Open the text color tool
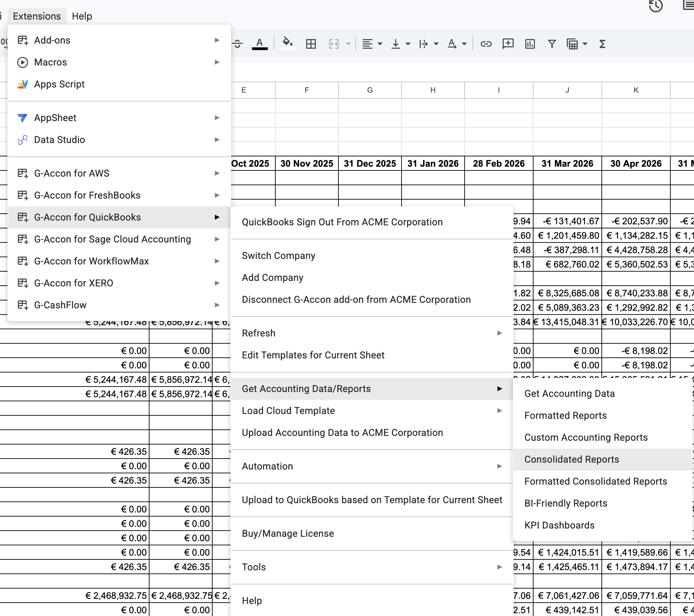Screen dimensions: 694x616 pyautogui.click(x=260, y=44)
